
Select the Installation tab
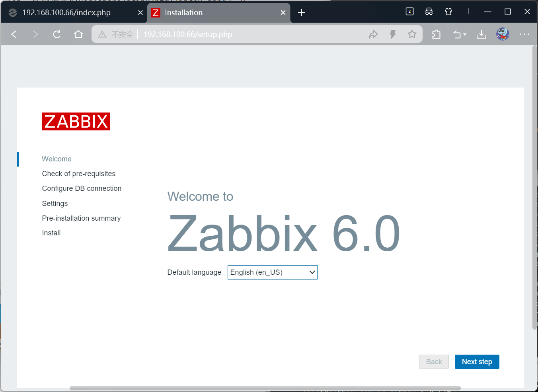click(x=218, y=13)
